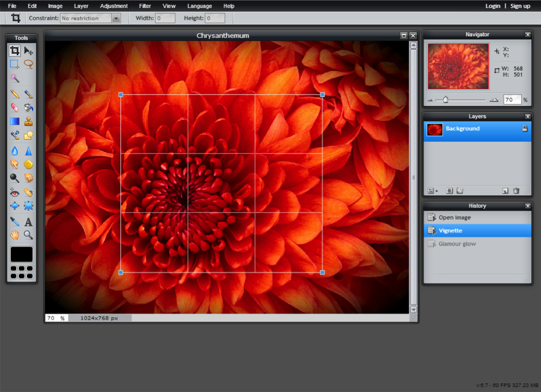Toggle layer settings in Layers panel
Image resolution: width=541 pixels, height=392 pixels.
coord(432,191)
